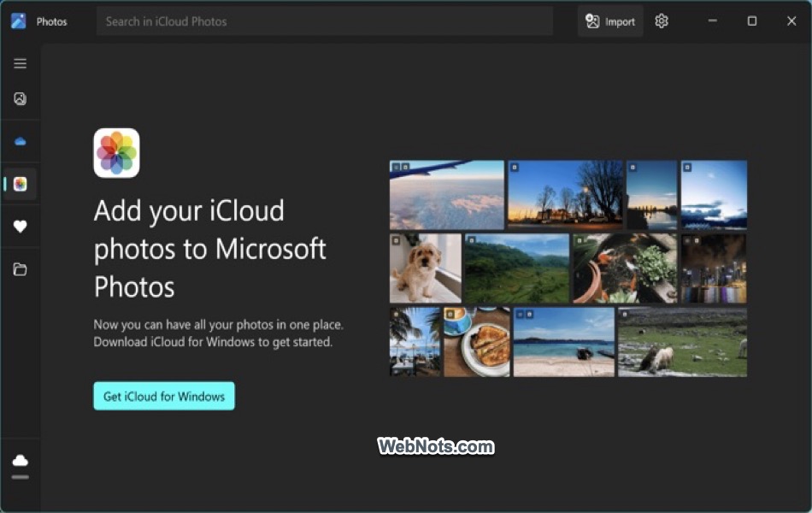Select the OneDrive cloud icon in sidebar
Viewport: 812px width, 513px height.
[x=21, y=141]
